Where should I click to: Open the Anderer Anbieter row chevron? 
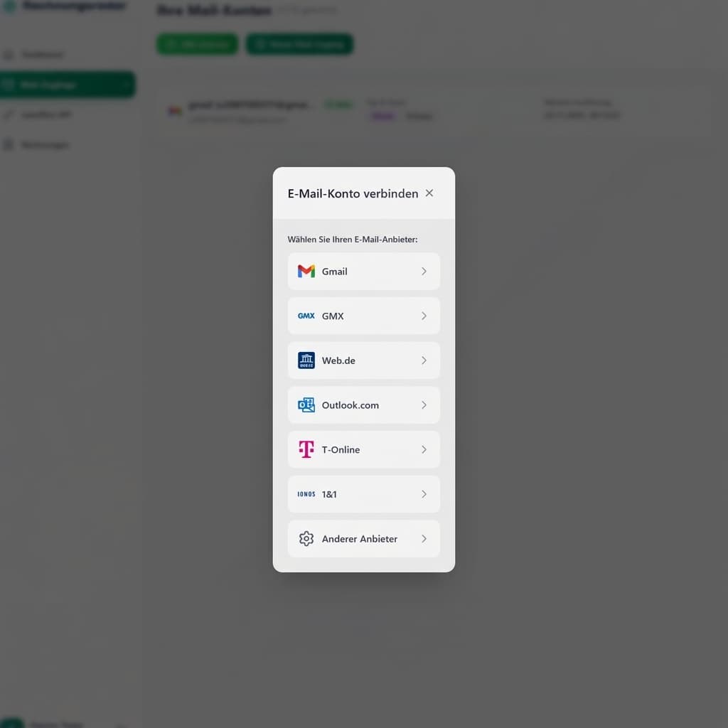[x=424, y=539]
